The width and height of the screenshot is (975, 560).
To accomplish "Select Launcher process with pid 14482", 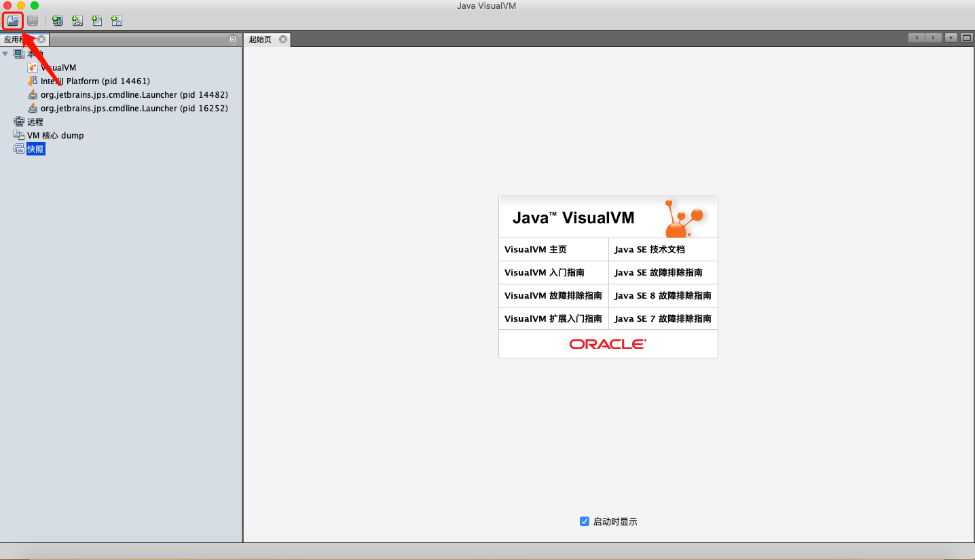I will coord(134,94).
